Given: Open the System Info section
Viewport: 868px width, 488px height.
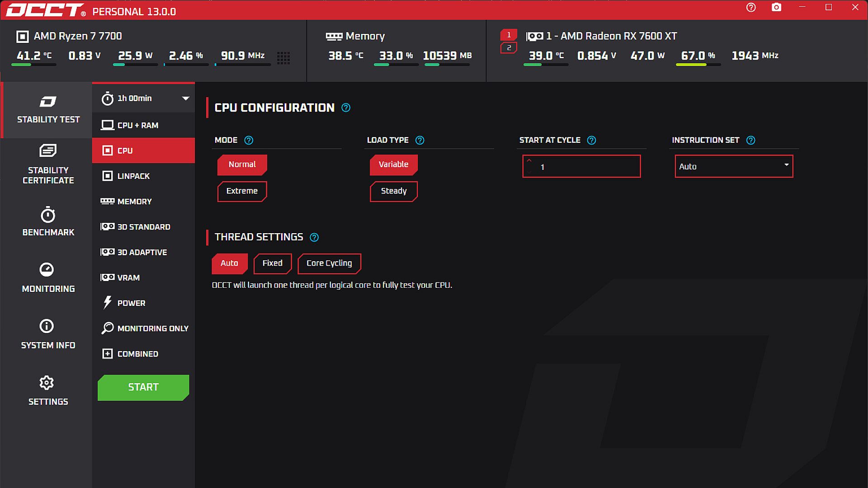Looking at the screenshot, I should pyautogui.click(x=48, y=334).
